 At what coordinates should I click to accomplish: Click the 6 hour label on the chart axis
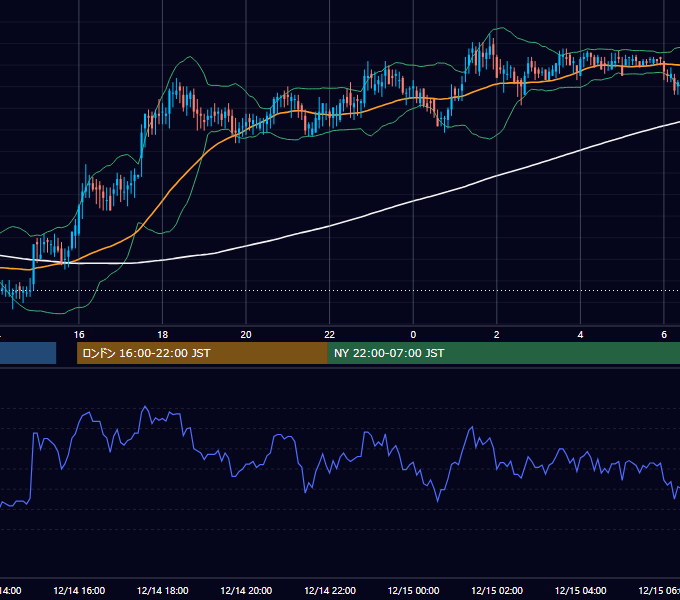(x=664, y=335)
